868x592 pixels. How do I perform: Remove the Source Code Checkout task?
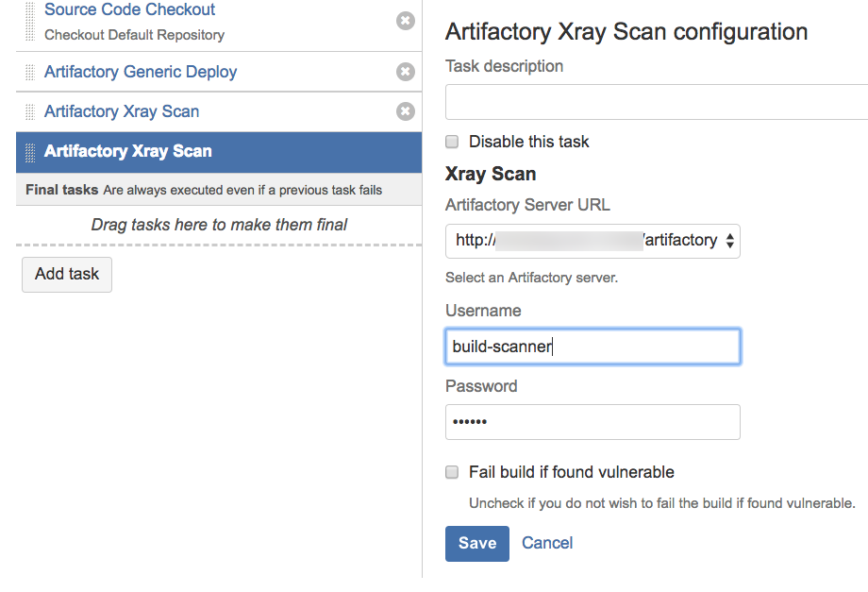[406, 21]
